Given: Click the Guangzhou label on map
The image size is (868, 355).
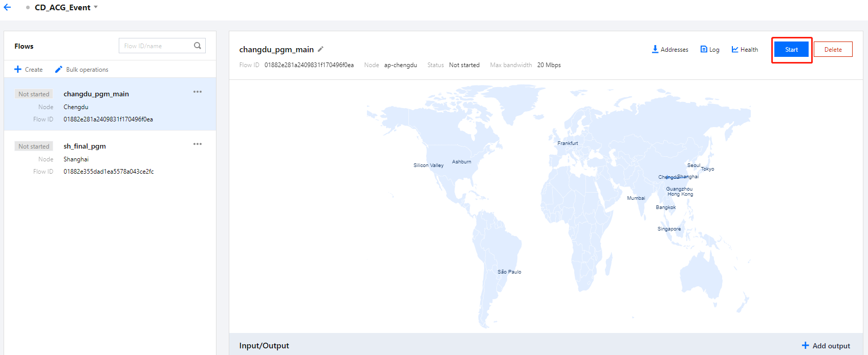Looking at the screenshot, I should tap(679, 189).
